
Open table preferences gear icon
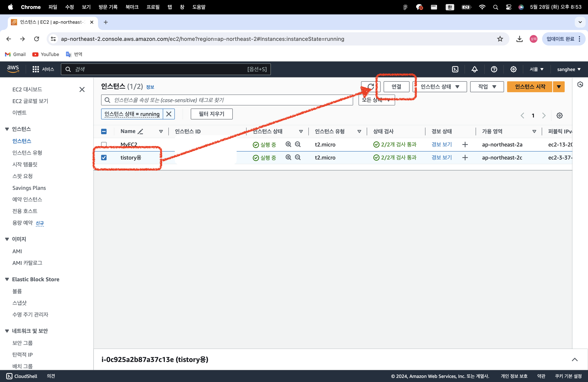pyautogui.click(x=559, y=116)
